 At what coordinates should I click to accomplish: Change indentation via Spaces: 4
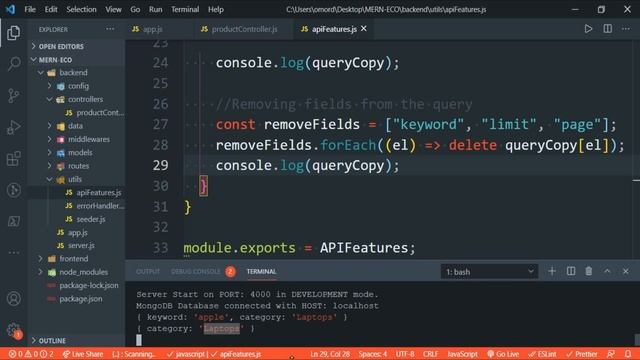(372, 354)
